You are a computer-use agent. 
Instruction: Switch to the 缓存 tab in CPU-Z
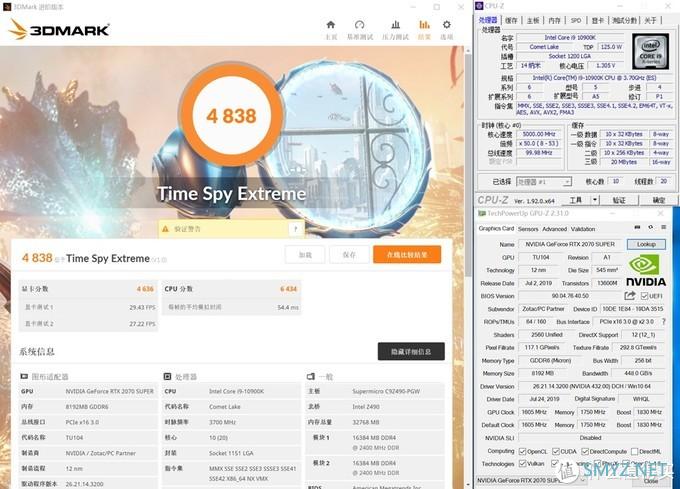(x=512, y=20)
